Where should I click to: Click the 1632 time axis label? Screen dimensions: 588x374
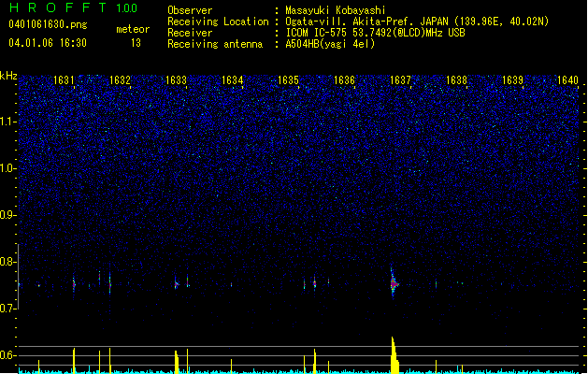point(120,80)
